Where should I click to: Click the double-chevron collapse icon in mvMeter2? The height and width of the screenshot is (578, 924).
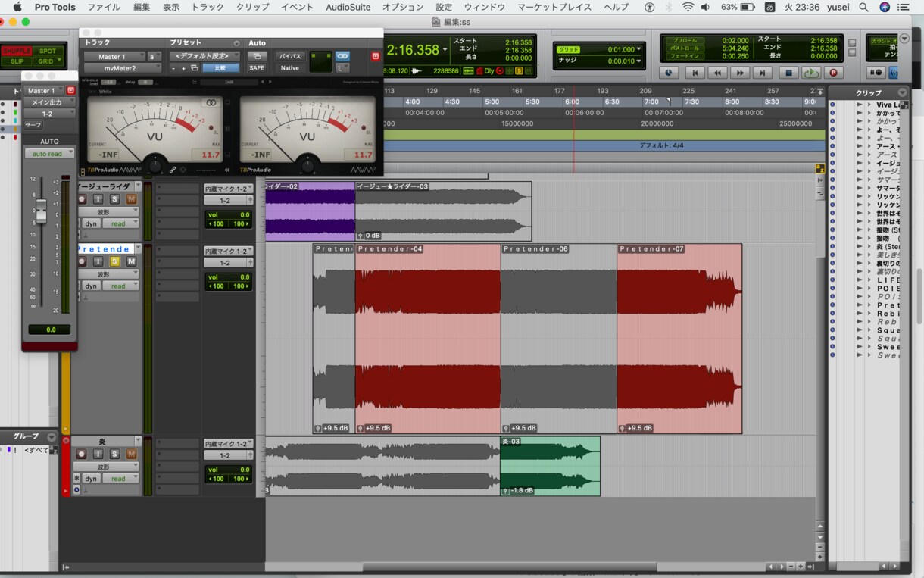[x=227, y=170]
